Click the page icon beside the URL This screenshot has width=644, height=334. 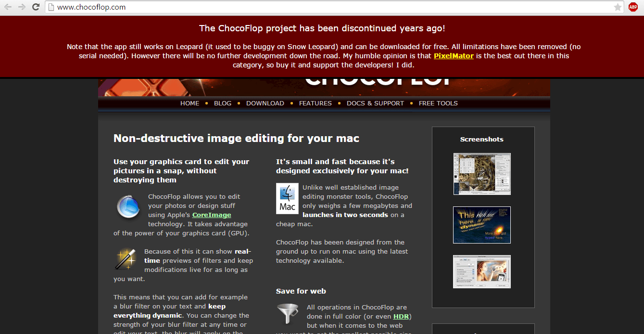pos(51,7)
